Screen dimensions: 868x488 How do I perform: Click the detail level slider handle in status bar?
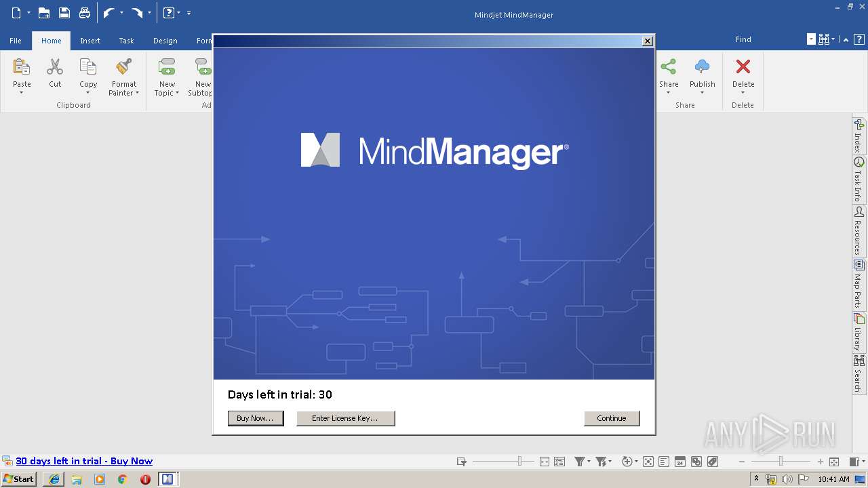[x=520, y=462]
